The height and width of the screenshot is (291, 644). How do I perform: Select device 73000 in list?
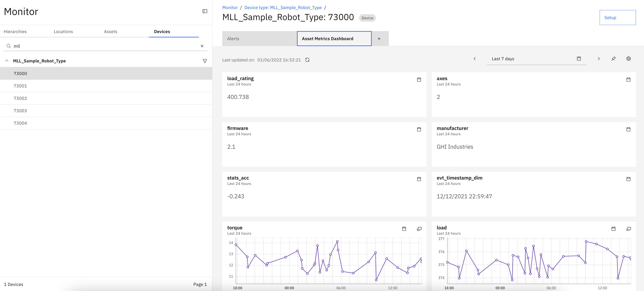coord(106,73)
